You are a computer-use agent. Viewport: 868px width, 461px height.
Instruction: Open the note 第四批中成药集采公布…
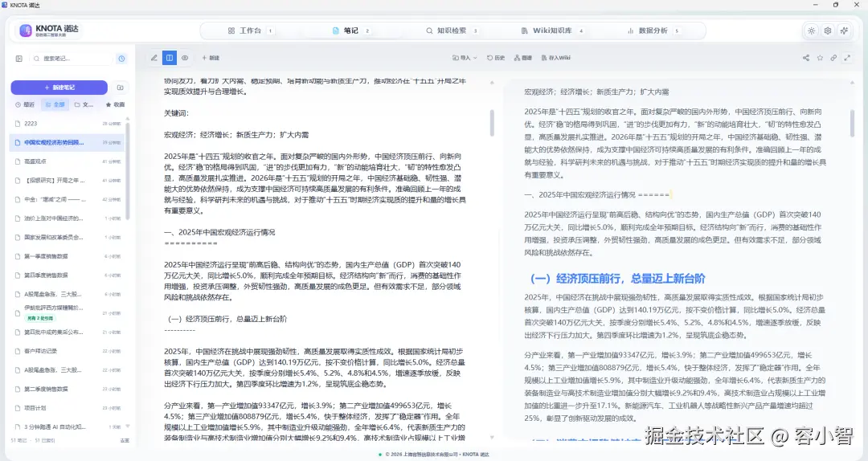68,332
